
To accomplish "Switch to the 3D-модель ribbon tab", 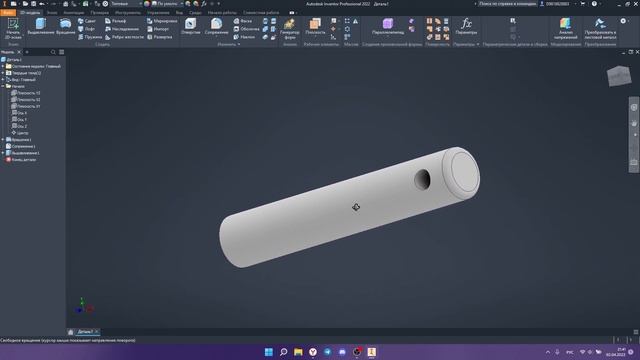I will (30, 13).
